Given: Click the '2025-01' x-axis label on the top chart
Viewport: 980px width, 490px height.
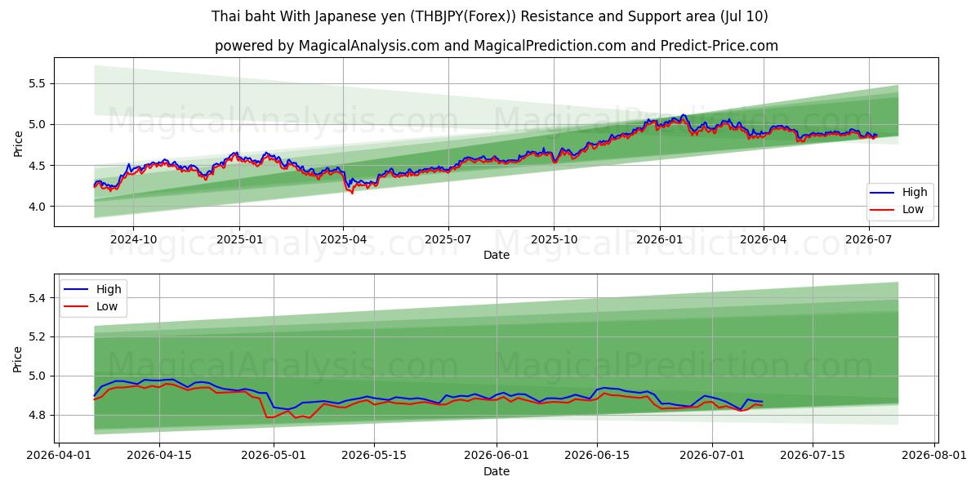Looking at the screenshot, I should pyautogui.click(x=239, y=239).
